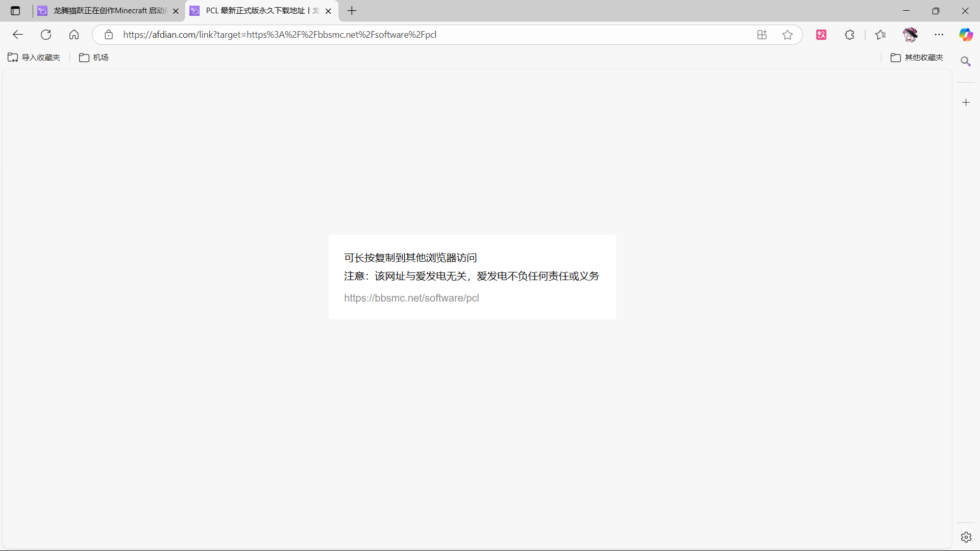Open the Copilot sidebar icon

pyautogui.click(x=966, y=35)
